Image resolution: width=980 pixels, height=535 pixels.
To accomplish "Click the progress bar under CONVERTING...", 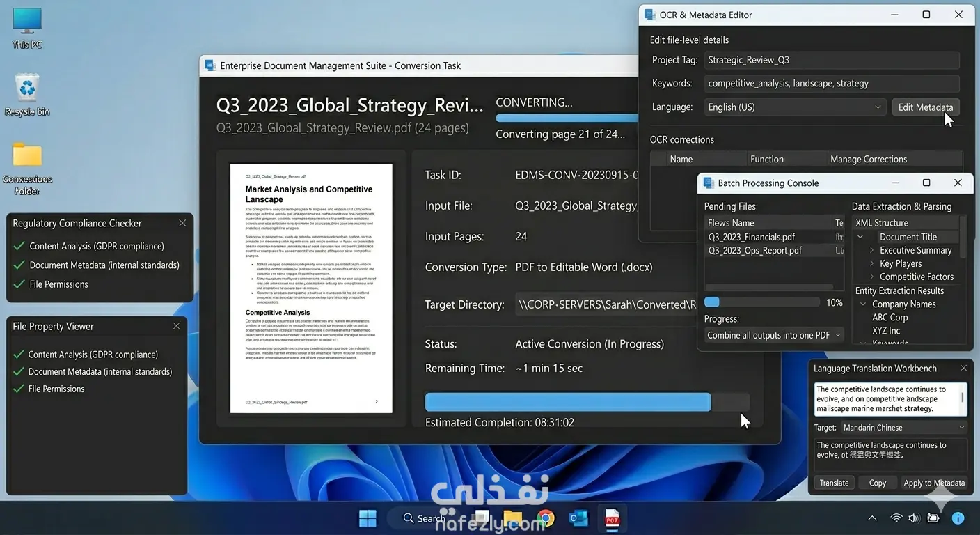I will point(566,118).
